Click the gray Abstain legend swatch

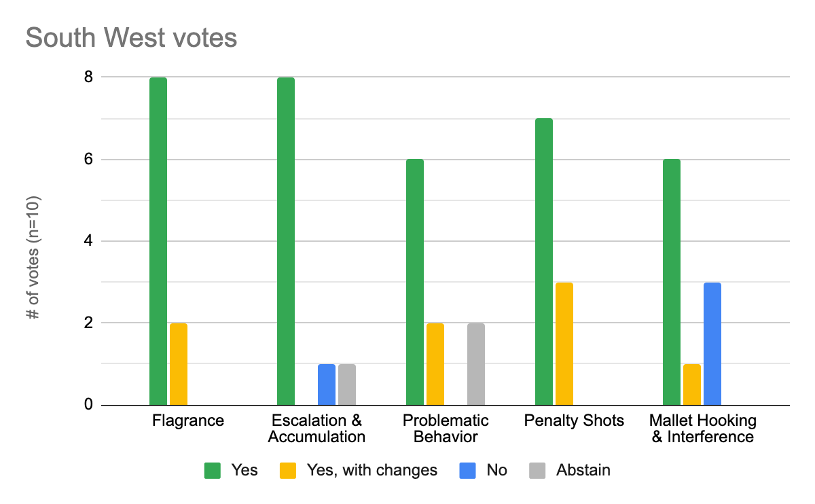(538, 470)
